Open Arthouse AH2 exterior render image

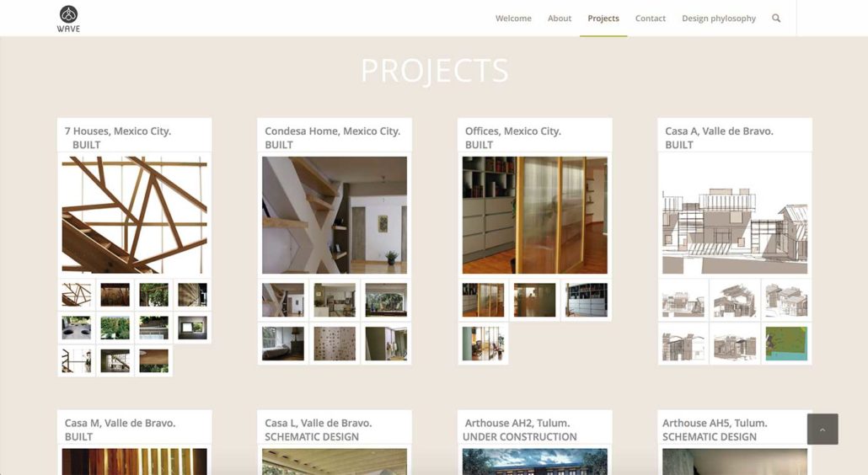(535, 462)
